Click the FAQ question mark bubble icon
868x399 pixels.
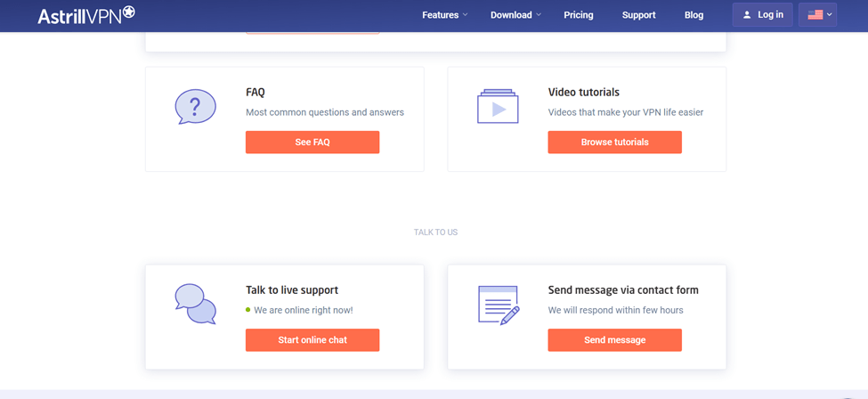coord(195,107)
